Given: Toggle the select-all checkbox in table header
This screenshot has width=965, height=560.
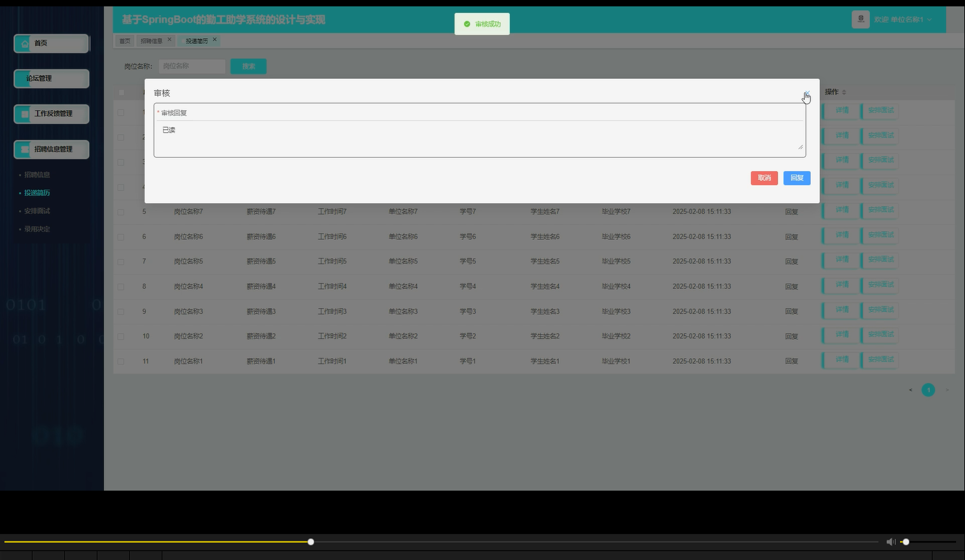Looking at the screenshot, I should 121,92.
